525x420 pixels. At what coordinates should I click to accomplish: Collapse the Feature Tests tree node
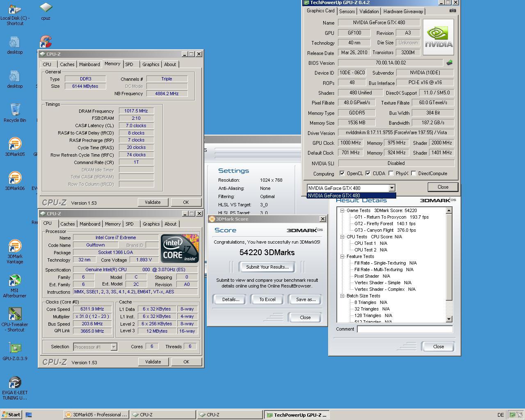coord(342,256)
